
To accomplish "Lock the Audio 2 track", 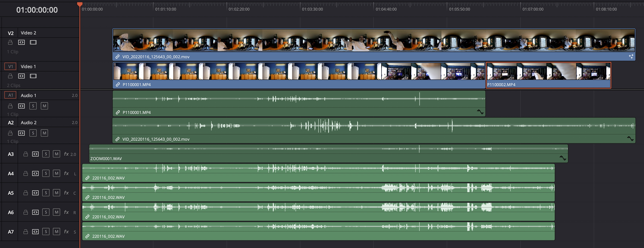I will 10,133.
